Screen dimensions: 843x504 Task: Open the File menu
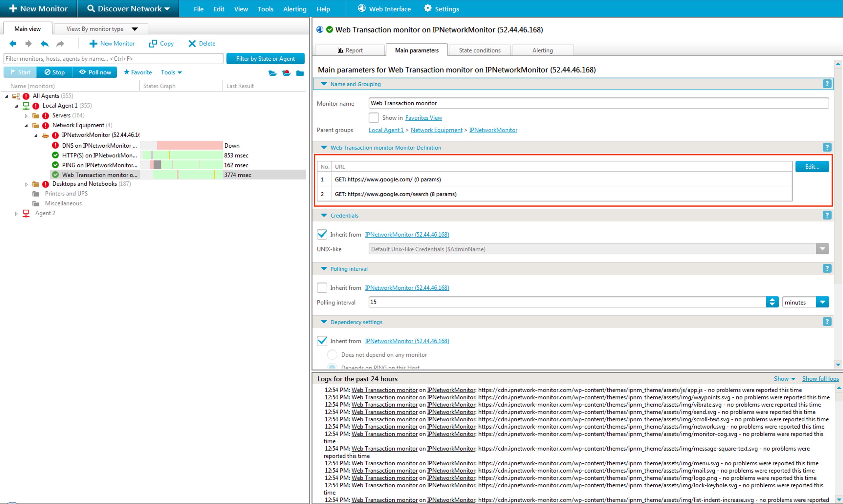tap(199, 9)
